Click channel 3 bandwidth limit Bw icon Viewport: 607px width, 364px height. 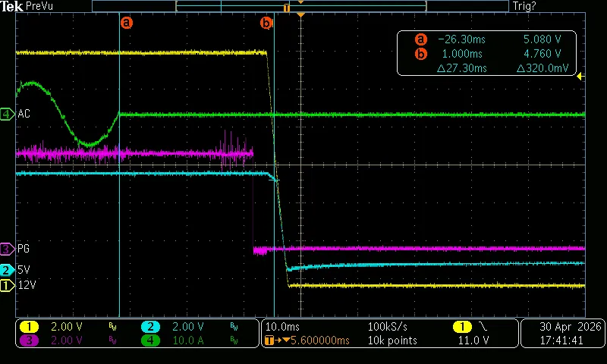point(112,340)
